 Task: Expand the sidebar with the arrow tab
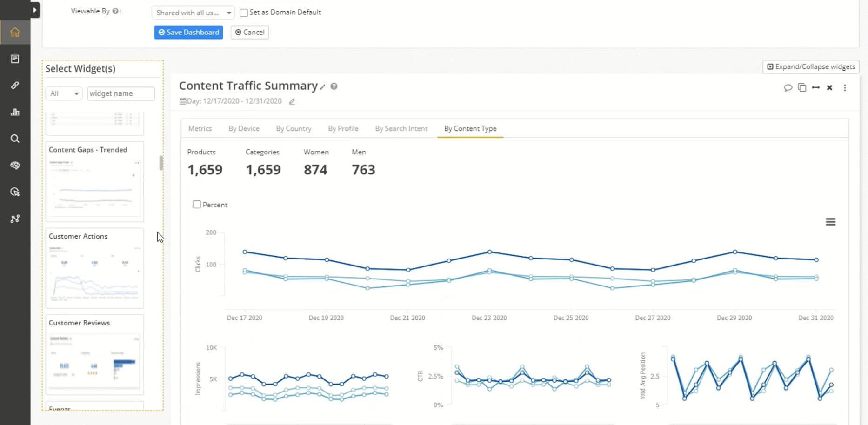(35, 10)
